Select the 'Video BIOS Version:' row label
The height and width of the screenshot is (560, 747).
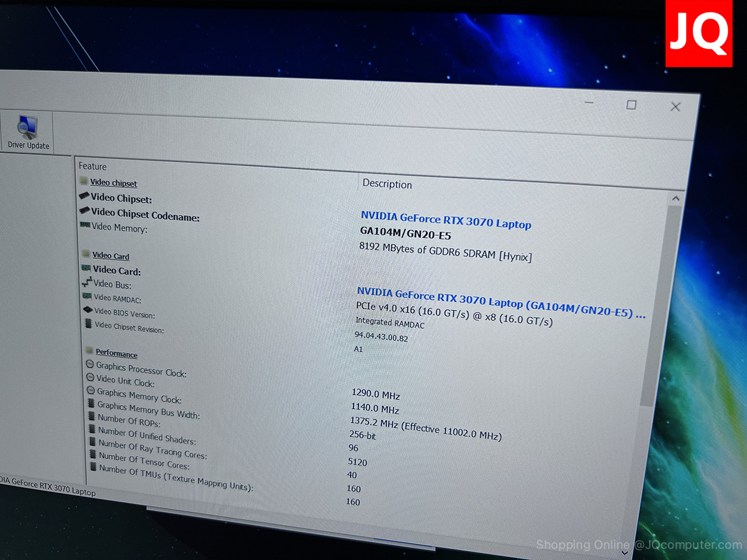125,313
